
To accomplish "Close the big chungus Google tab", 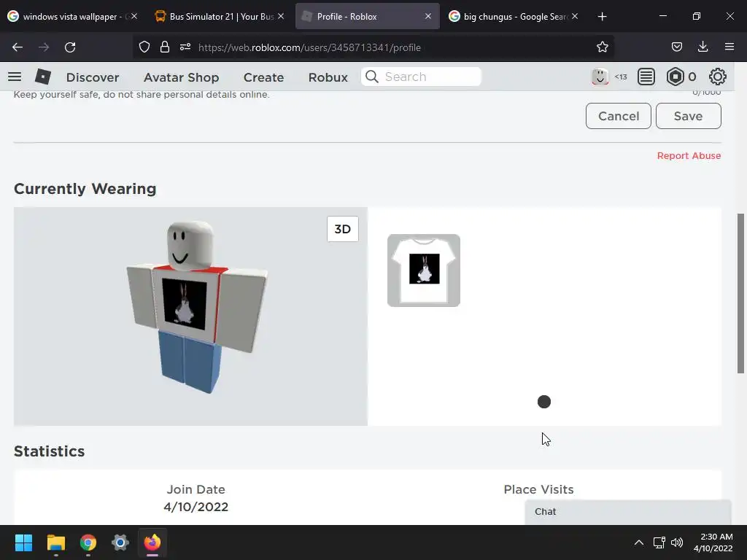I will click(x=575, y=16).
